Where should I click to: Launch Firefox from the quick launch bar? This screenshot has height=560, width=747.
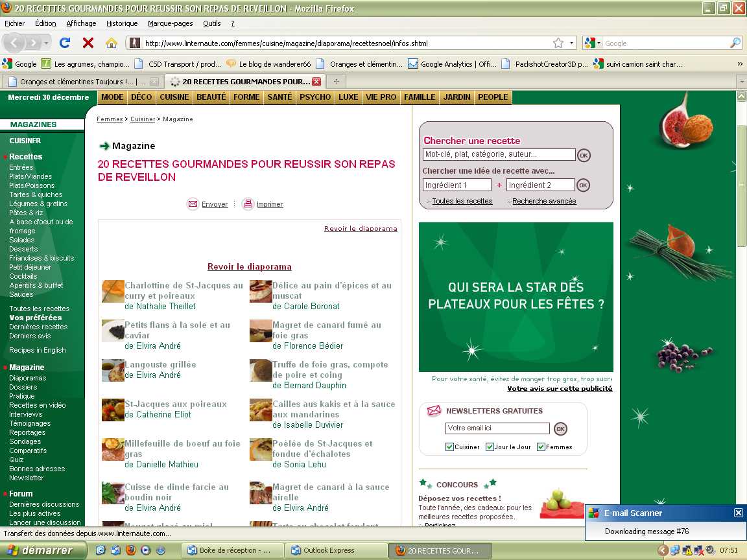(130, 550)
